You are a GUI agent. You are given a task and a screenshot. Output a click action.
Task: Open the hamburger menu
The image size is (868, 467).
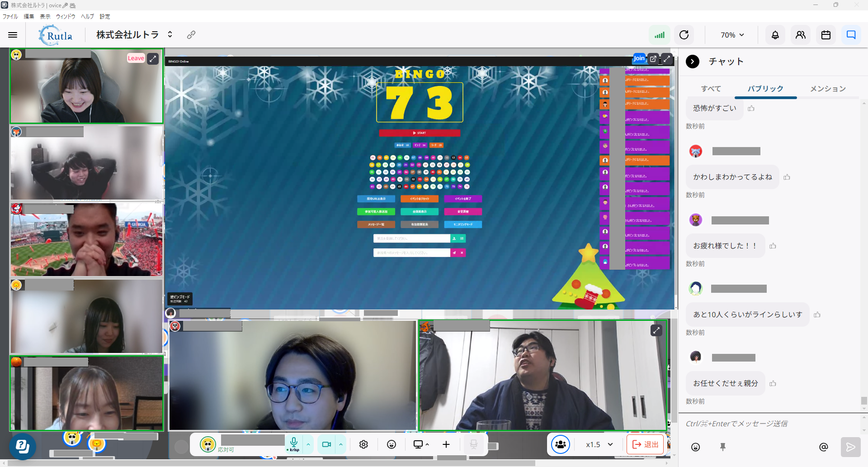click(13, 35)
